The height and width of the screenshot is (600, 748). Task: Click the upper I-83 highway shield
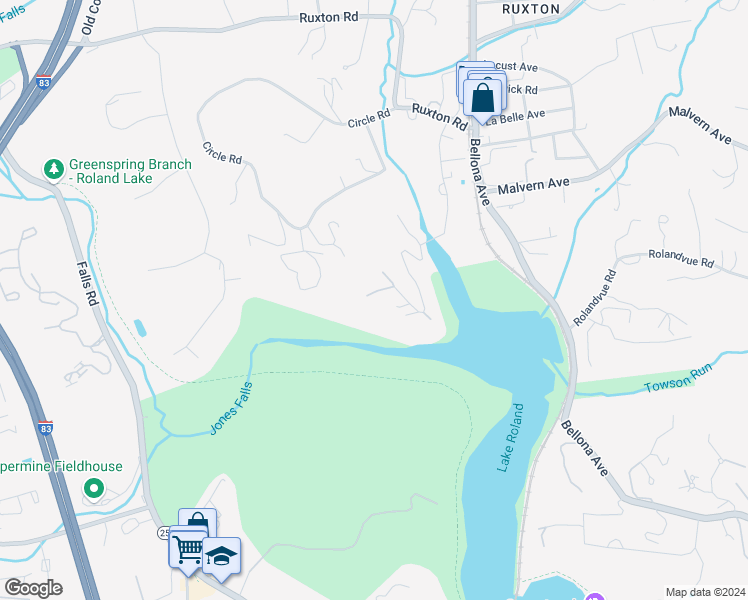(x=43, y=82)
